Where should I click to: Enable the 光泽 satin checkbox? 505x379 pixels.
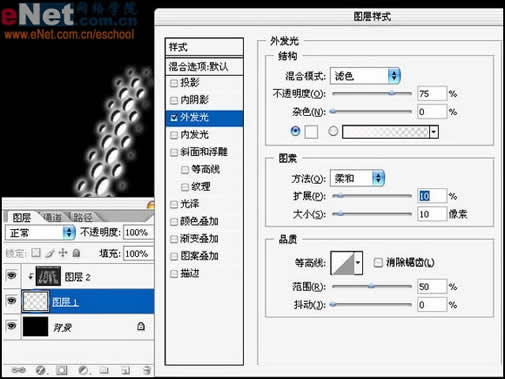click(x=174, y=204)
